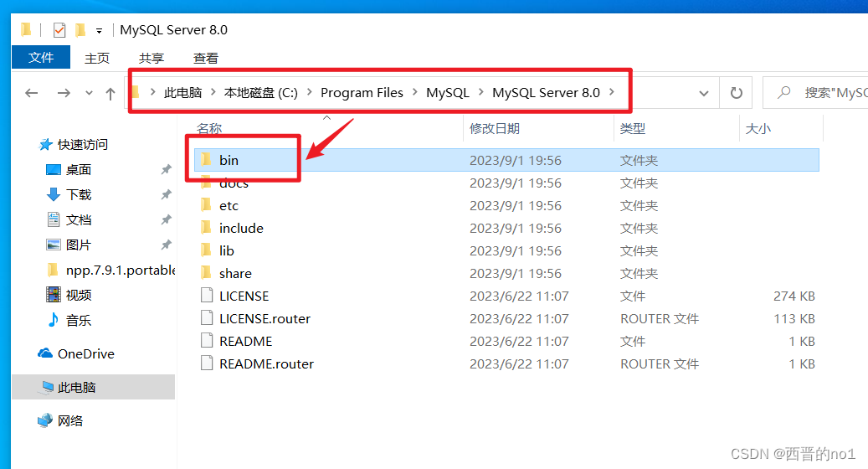
Task: Expand chevron after Program Files breadcrumb
Action: click(414, 92)
